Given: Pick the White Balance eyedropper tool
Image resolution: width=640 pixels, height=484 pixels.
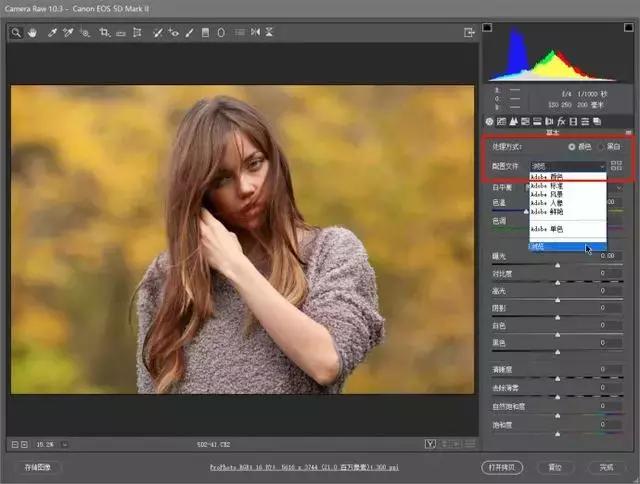Looking at the screenshot, I should tap(51, 33).
